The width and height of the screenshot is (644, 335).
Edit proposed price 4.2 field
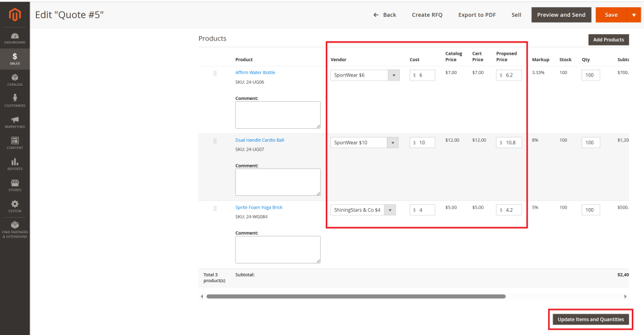[x=509, y=210]
